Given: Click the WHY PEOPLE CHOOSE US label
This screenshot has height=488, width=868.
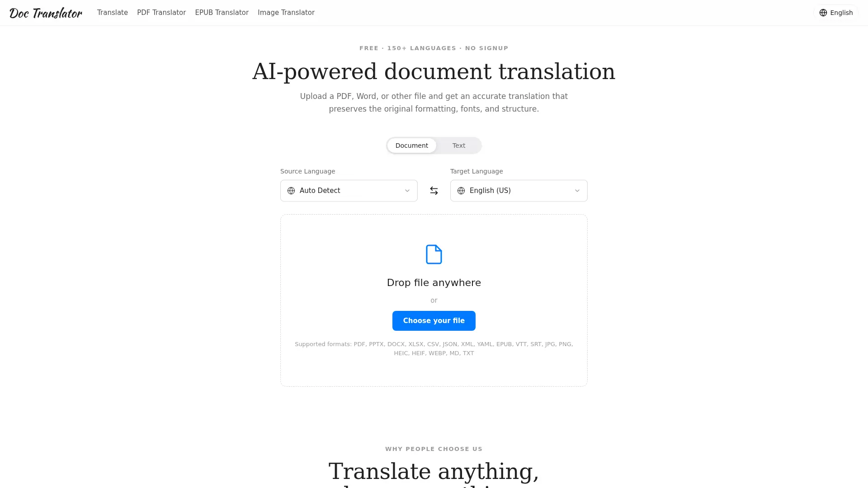Looking at the screenshot, I should click(434, 449).
